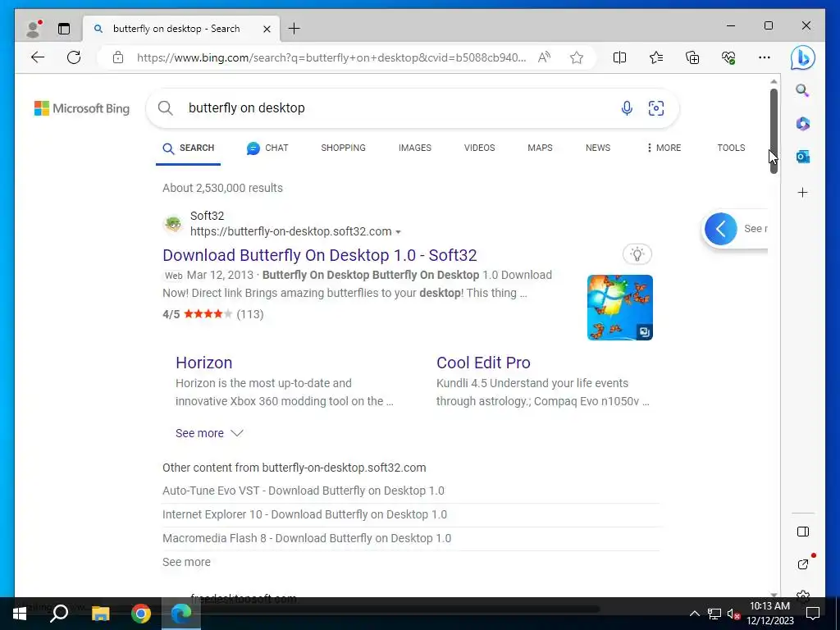Click See more under other content

(186, 562)
